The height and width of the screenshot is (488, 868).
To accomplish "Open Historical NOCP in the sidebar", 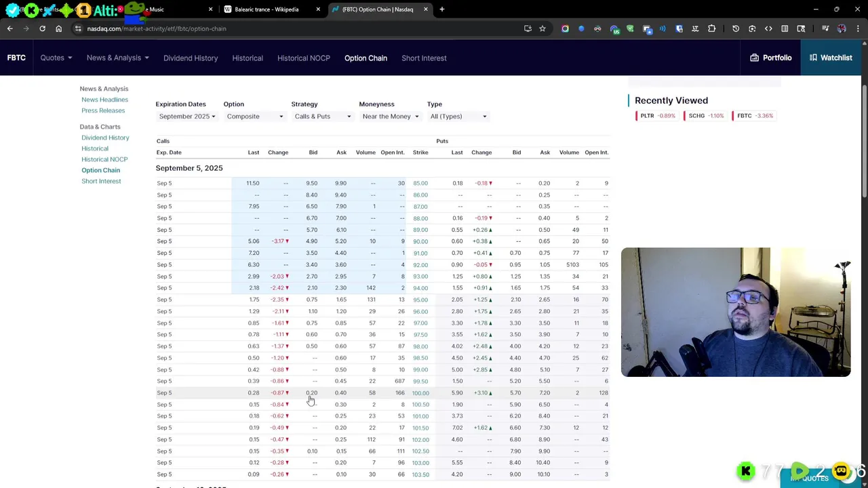I will click(x=104, y=159).
